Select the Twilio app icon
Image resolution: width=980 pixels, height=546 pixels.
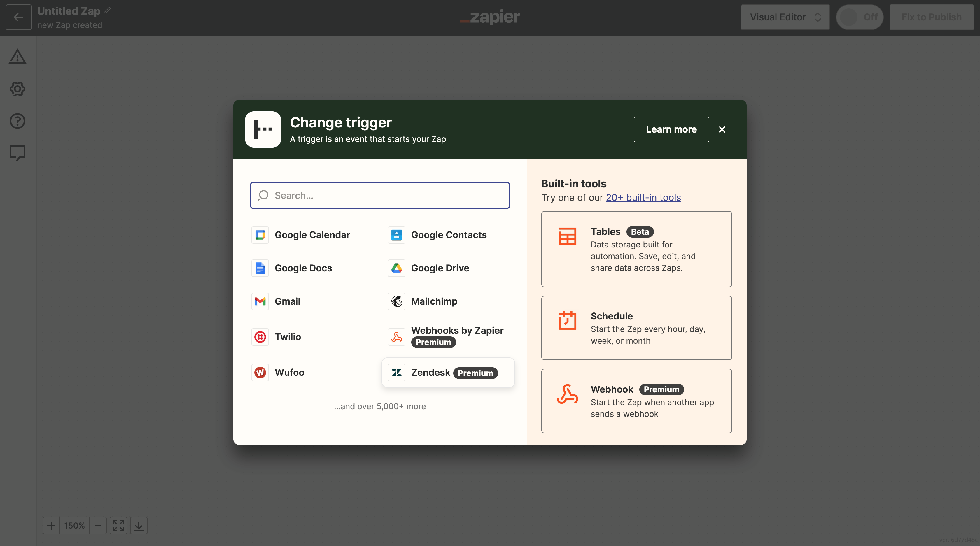point(260,337)
